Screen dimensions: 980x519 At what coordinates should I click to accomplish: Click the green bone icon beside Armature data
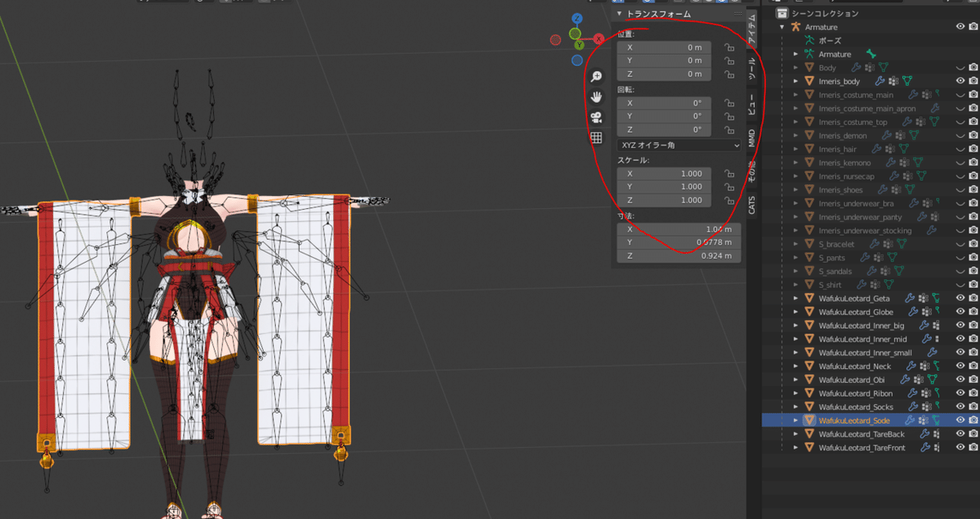pos(871,54)
